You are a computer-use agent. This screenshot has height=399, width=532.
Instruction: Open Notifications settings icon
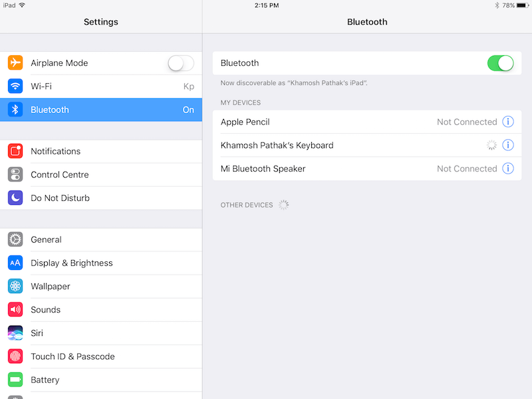(x=15, y=151)
